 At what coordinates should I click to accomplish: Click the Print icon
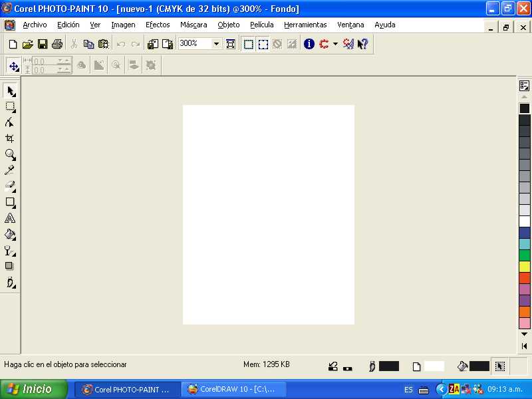pyautogui.click(x=57, y=44)
